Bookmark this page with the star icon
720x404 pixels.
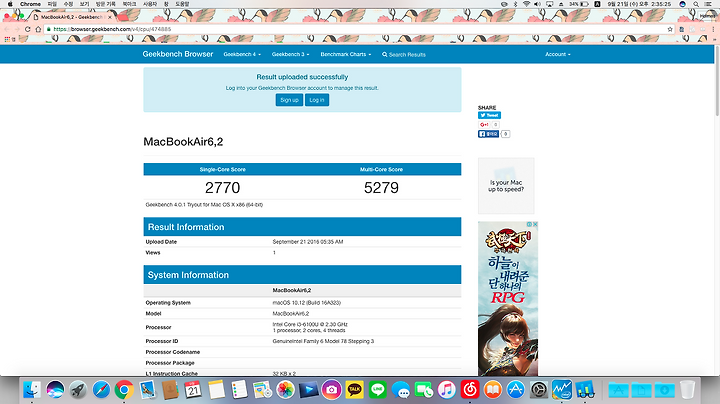[x=670, y=29]
